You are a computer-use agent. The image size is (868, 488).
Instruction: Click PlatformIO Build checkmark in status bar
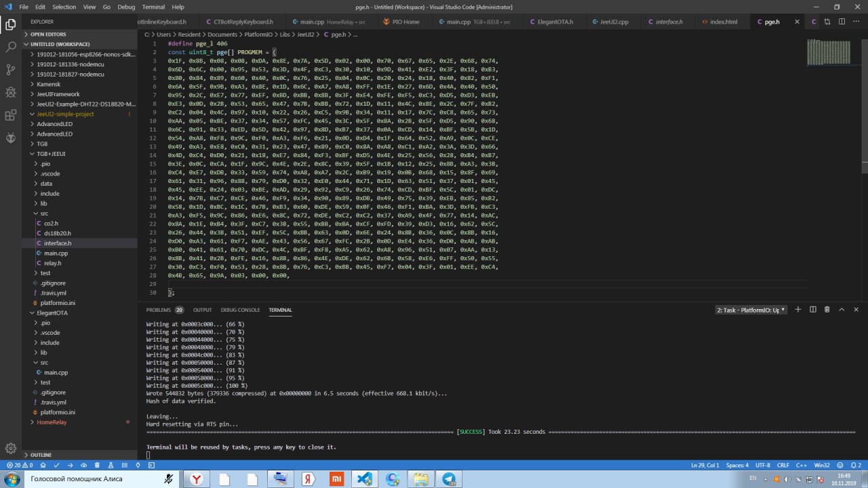pos(56,466)
